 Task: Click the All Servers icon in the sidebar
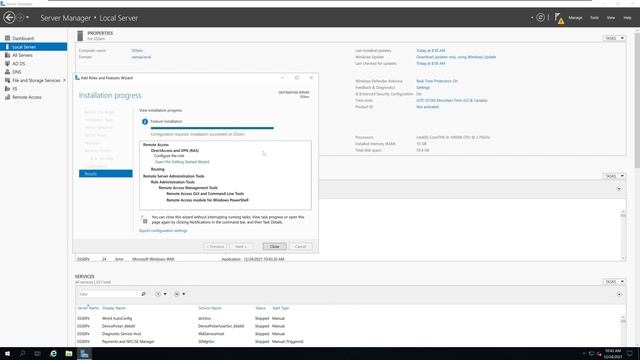[x=7, y=55]
